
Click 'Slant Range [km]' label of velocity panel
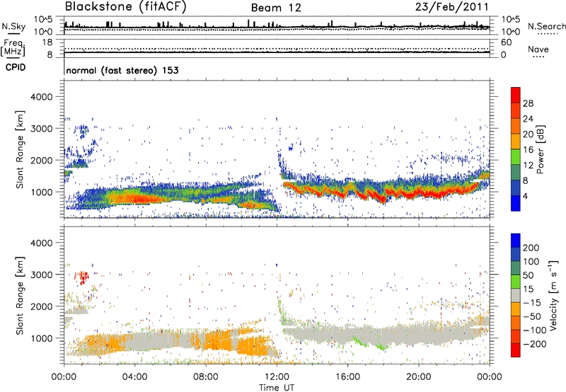[20, 296]
